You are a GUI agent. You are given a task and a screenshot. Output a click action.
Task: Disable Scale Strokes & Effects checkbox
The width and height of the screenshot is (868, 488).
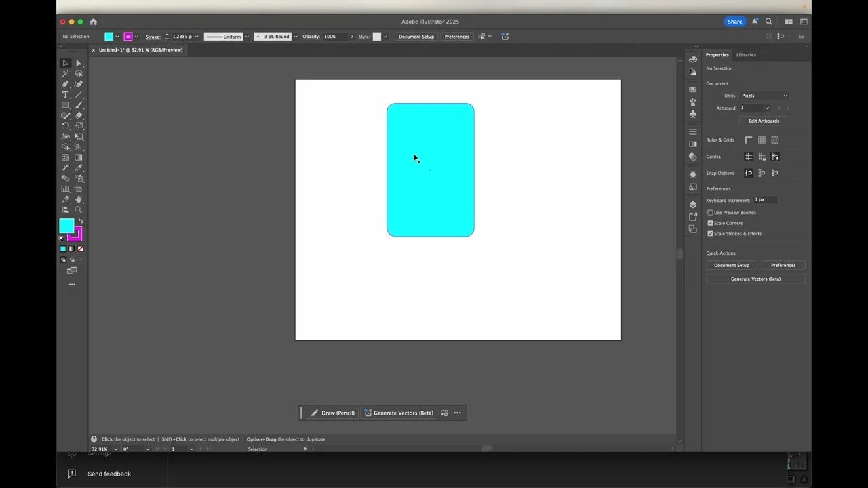pyautogui.click(x=710, y=234)
